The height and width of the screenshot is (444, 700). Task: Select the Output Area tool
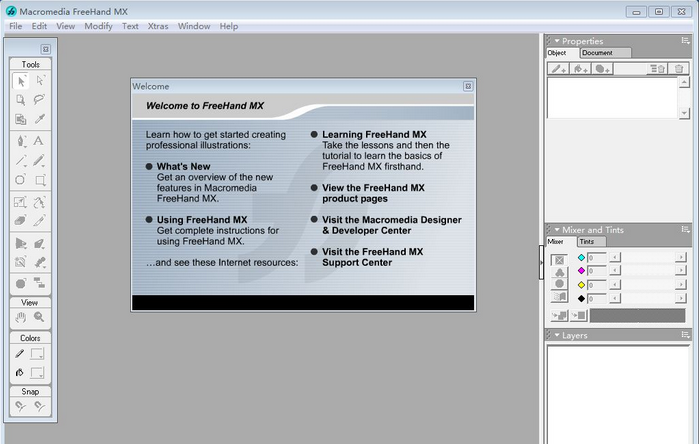21,119
